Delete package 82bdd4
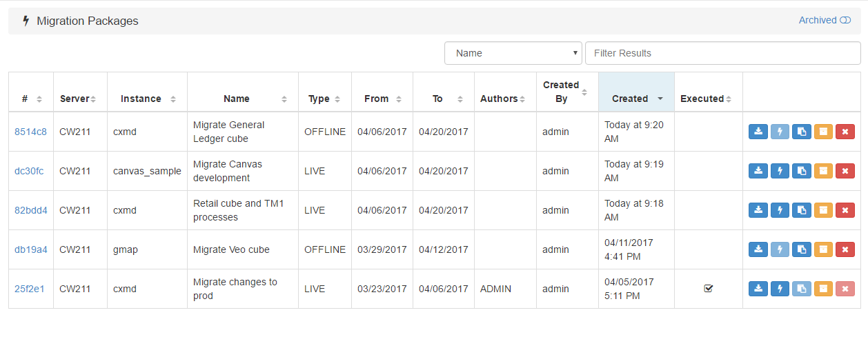Screen dimensions: 868x348 point(845,210)
